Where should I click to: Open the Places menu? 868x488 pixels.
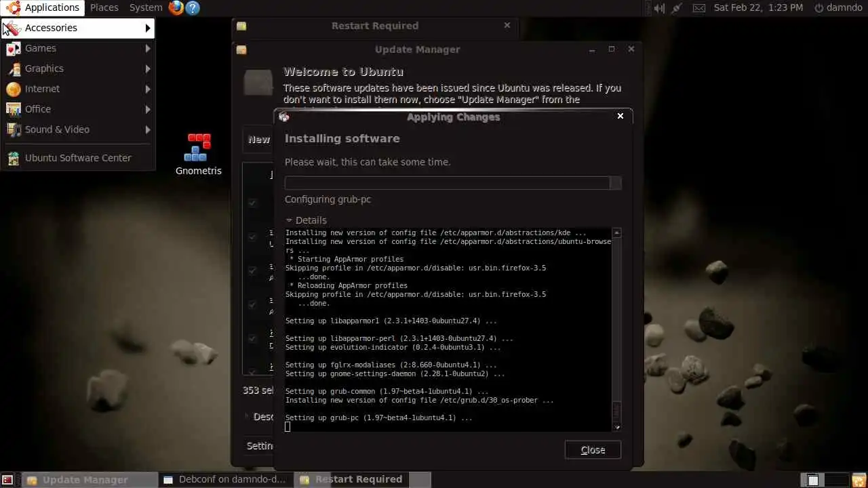pyautogui.click(x=104, y=7)
